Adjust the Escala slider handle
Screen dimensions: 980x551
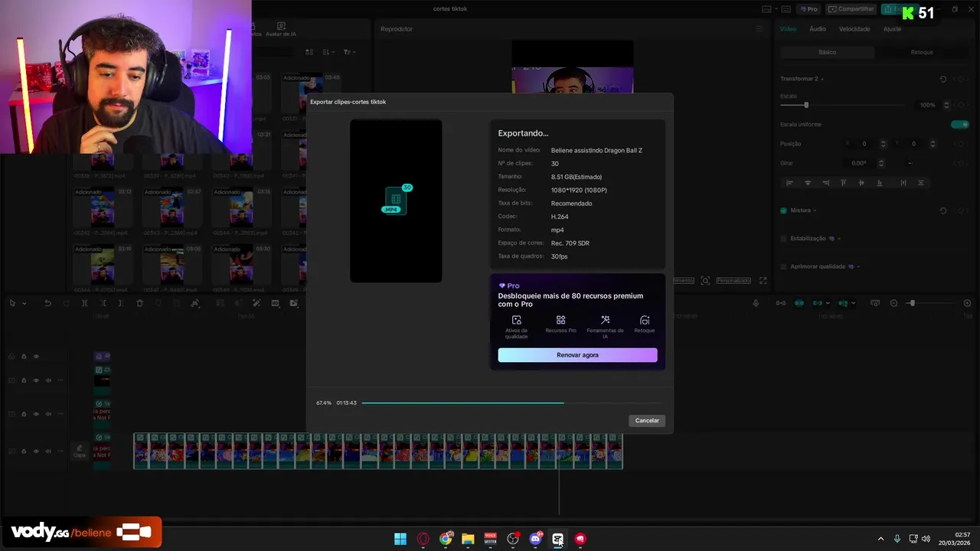[x=806, y=105]
